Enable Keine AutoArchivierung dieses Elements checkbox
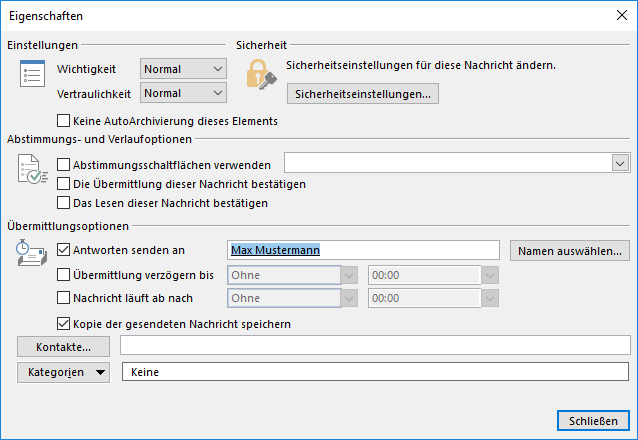638x440 pixels. click(65, 121)
